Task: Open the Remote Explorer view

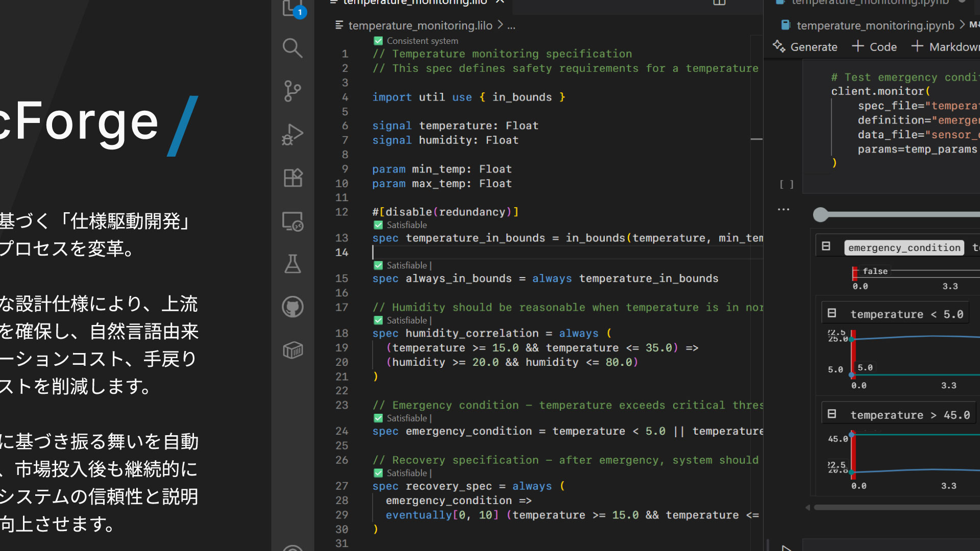Action: click(293, 221)
